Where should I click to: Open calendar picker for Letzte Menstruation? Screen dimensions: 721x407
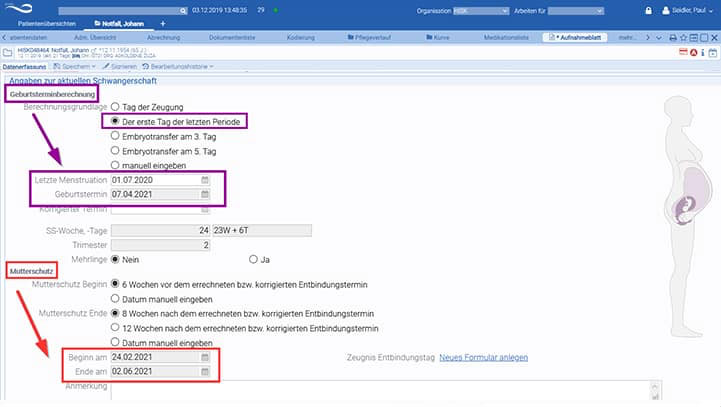point(205,180)
